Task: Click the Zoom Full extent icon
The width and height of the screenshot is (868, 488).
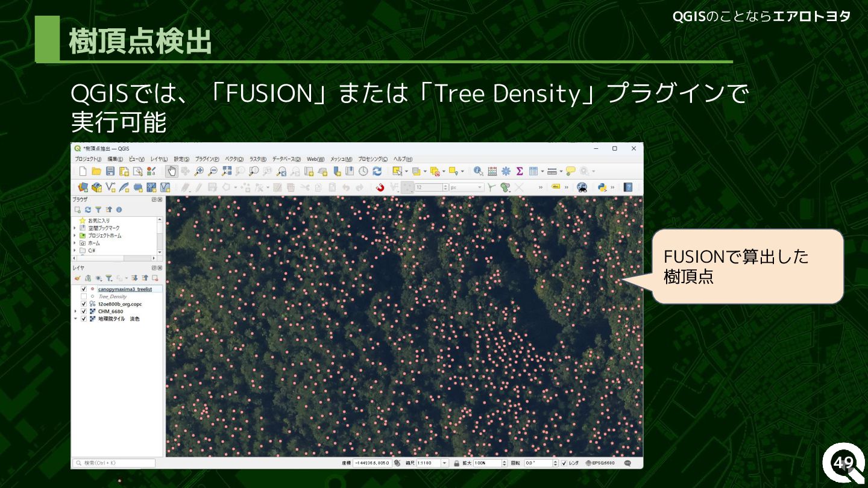Action: 227,172
